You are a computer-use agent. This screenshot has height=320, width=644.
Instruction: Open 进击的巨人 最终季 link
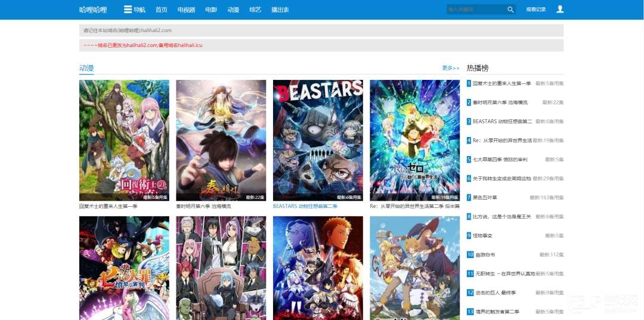(x=494, y=293)
